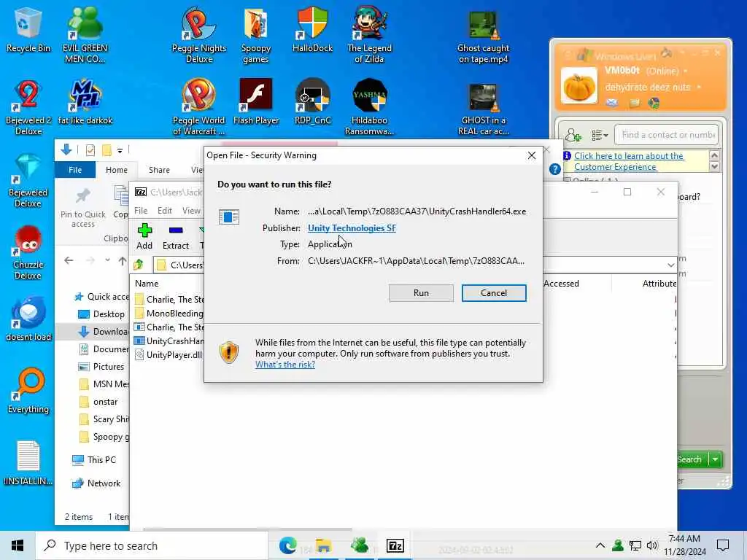
Task: Open Messenger status dropdown next to Online
Action: [686, 71]
